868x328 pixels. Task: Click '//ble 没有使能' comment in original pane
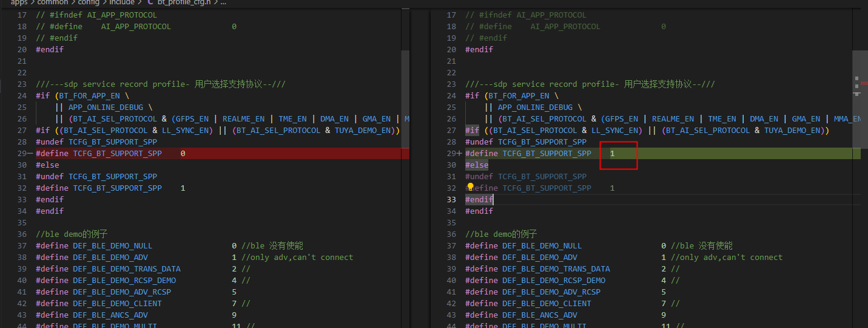[x=272, y=246]
